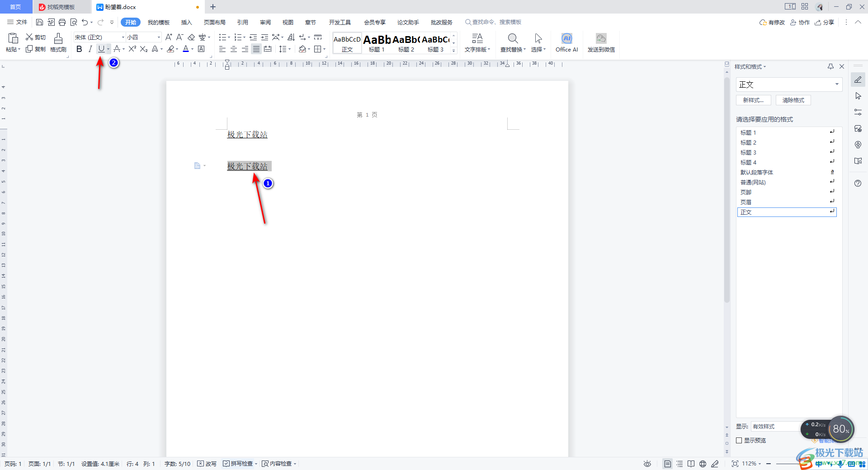The height and width of the screenshot is (470, 868).
Task: Expand the line spacing dropdown
Action: 289,49
